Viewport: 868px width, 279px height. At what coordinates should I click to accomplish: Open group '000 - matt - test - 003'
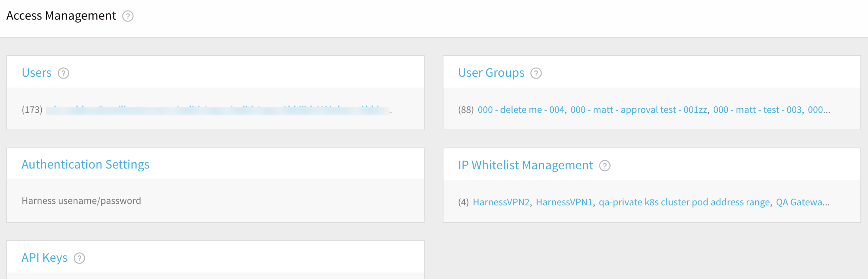757,110
